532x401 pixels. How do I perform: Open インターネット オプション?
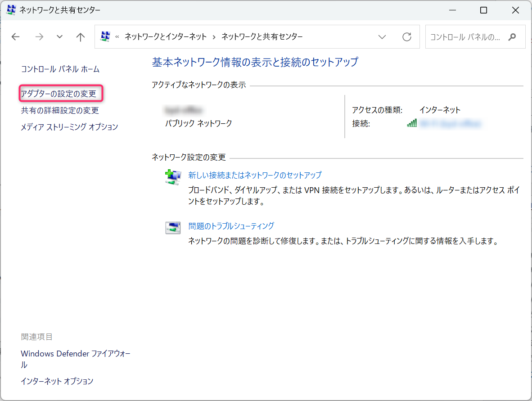(x=57, y=381)
